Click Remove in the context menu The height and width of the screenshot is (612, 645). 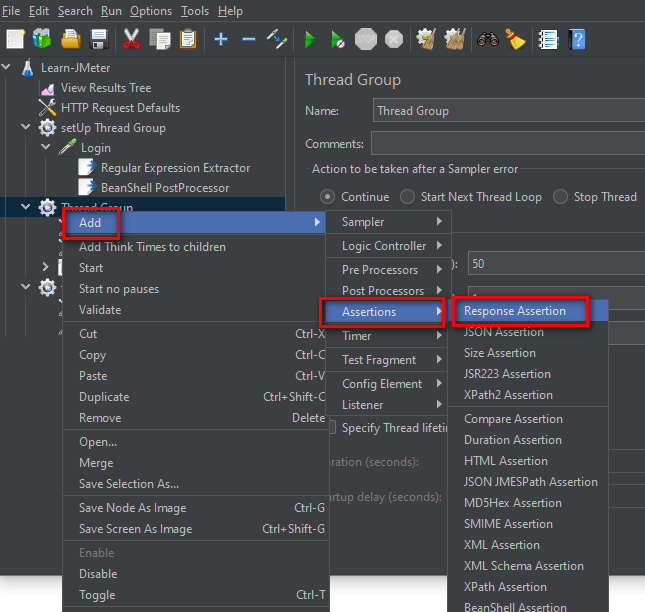196,418
